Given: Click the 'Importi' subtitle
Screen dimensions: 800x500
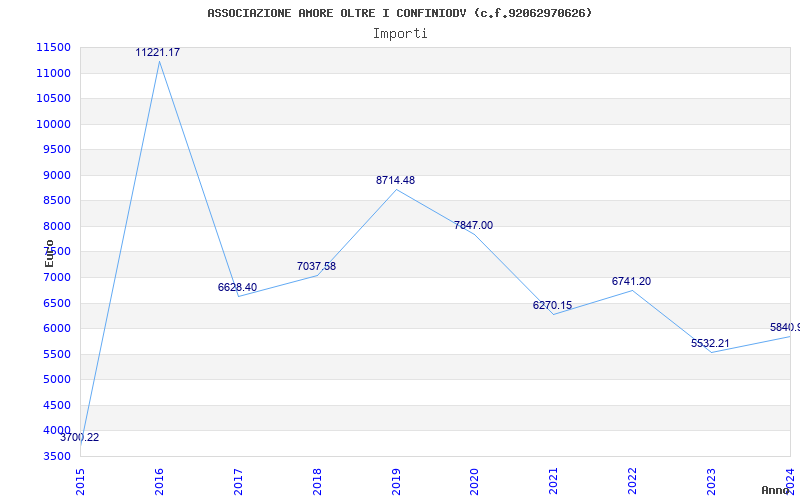Looking at the screenshot, I should click(x=400, y=34).
